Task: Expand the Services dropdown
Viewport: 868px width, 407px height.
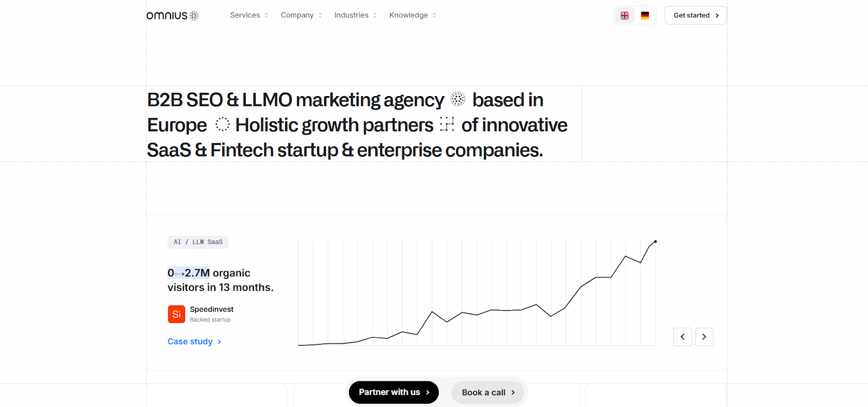Action: coord(245,15)
